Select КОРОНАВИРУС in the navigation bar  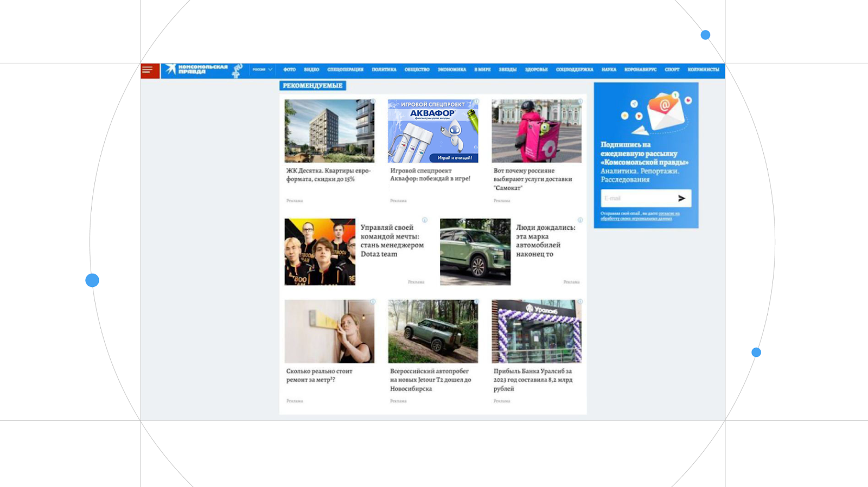point(640,69)
